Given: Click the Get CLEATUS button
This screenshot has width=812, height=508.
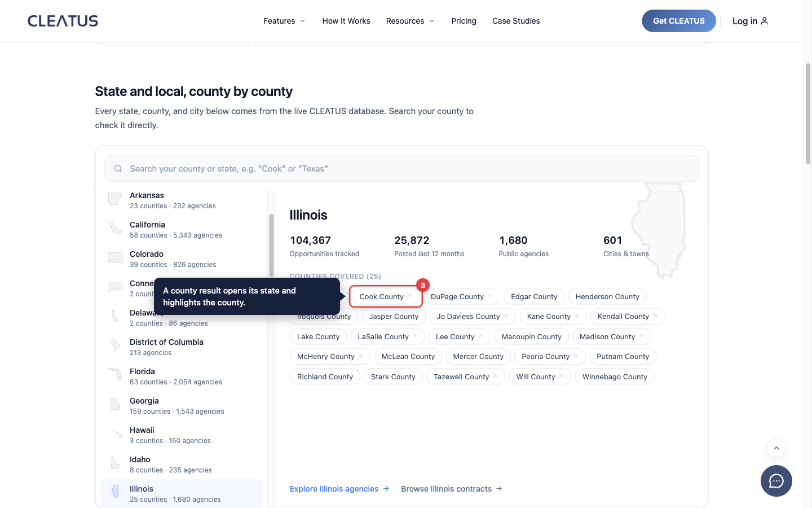Looking at the screenshot, I should (679, 21).
